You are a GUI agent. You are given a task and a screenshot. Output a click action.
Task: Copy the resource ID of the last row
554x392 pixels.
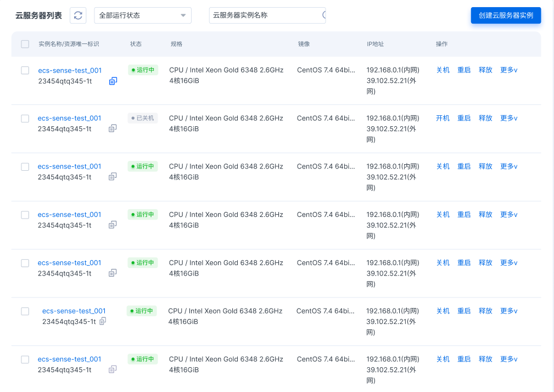click(x=113, y=369)
